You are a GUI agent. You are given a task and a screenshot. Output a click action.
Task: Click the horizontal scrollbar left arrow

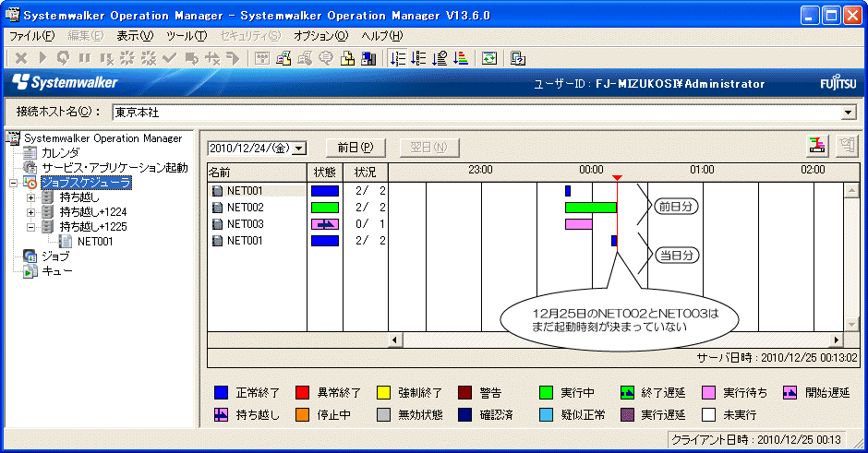coord(394,340)
